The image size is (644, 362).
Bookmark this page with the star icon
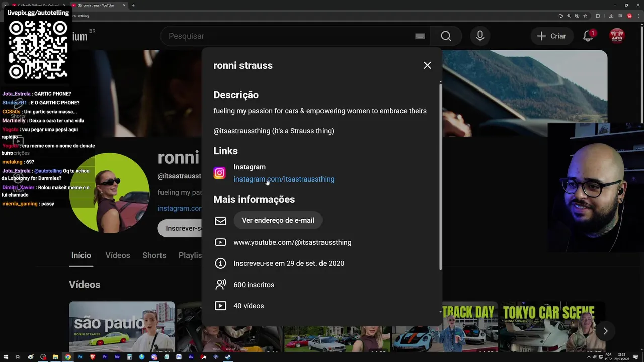point(585,16)
